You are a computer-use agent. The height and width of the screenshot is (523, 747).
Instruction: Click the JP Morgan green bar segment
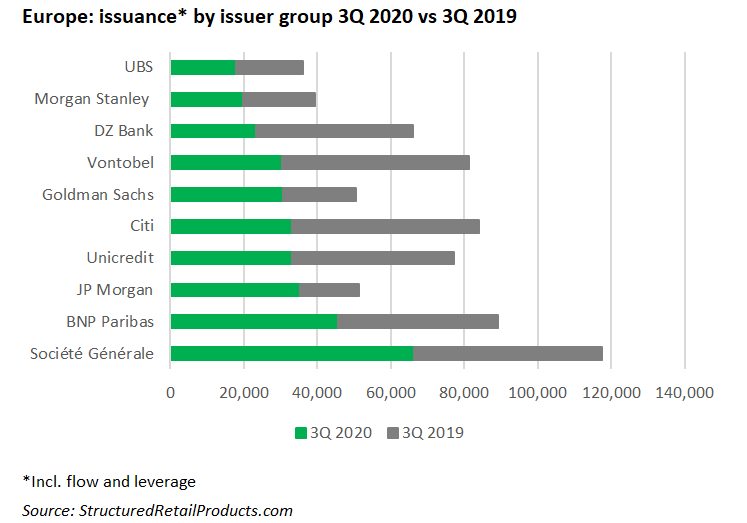coord(235,290)
